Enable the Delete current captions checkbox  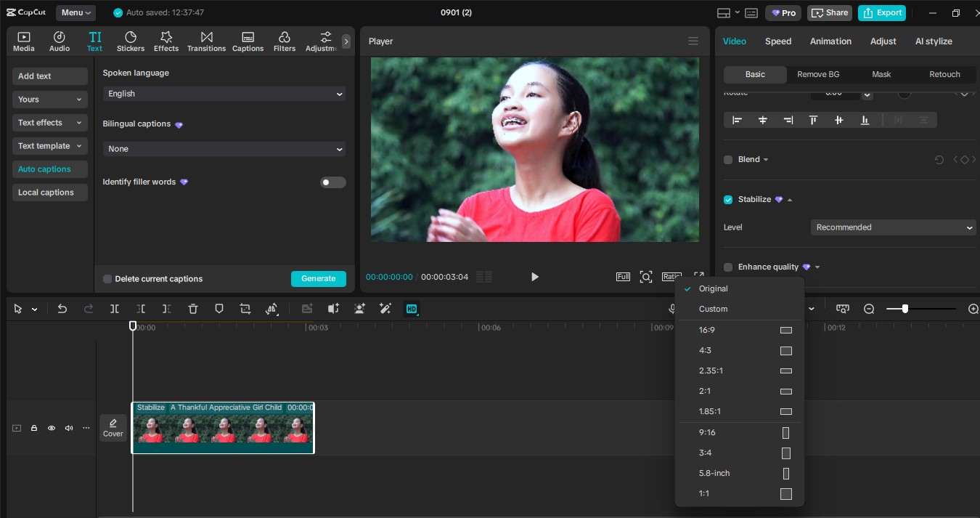tap(107, 279)
